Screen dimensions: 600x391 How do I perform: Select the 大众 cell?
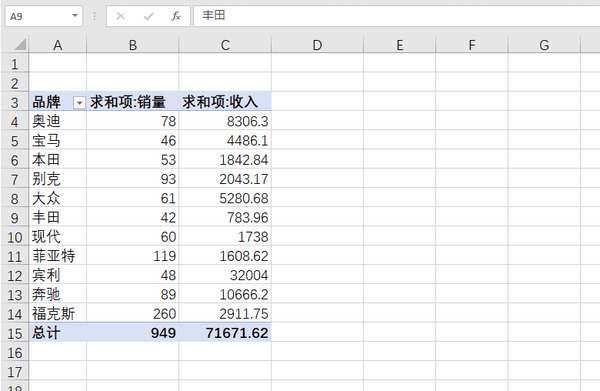(58, 198)
